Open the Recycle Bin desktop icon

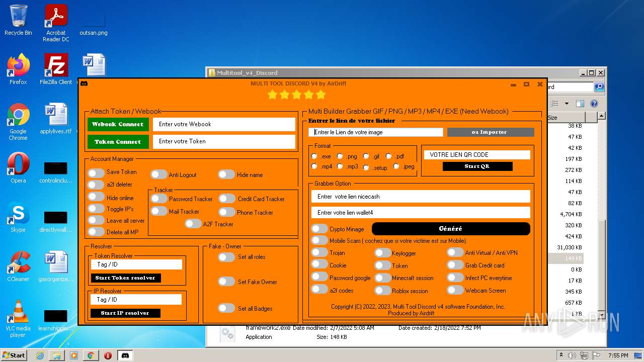click(18, 20)
